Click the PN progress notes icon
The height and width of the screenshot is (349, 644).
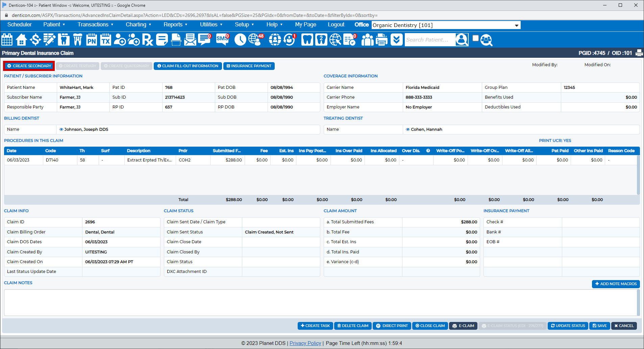(x=92, y=40)
